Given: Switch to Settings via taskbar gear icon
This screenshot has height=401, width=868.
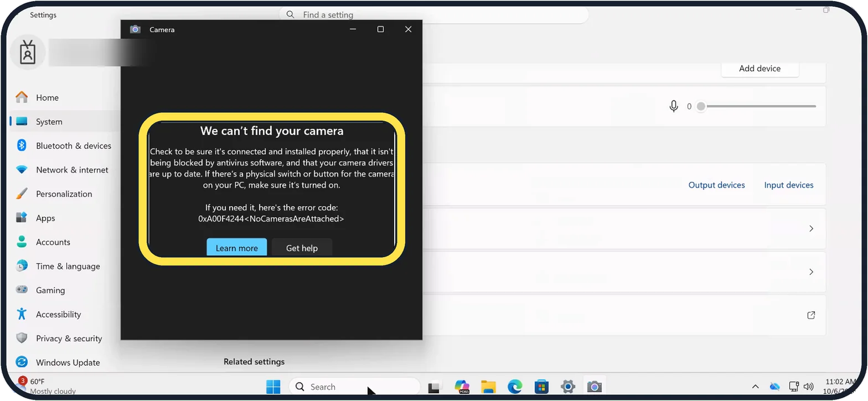Looking at the screenshot, I should pos(568,387).
